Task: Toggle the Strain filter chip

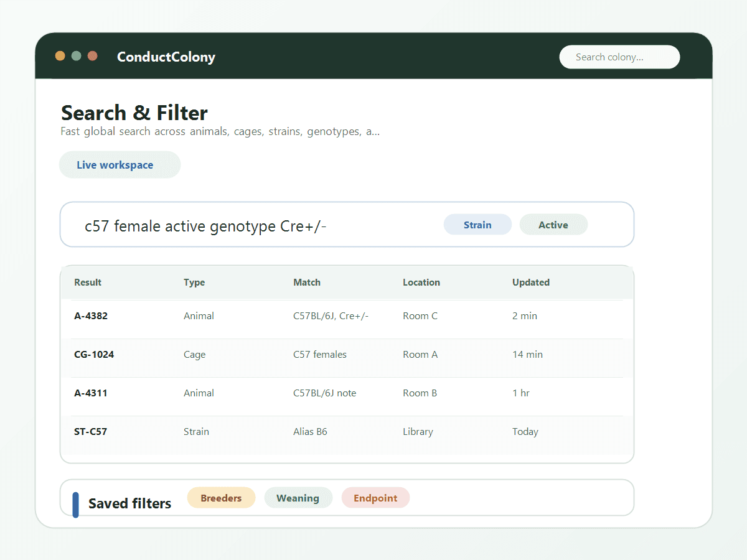Action: (477, 225)
